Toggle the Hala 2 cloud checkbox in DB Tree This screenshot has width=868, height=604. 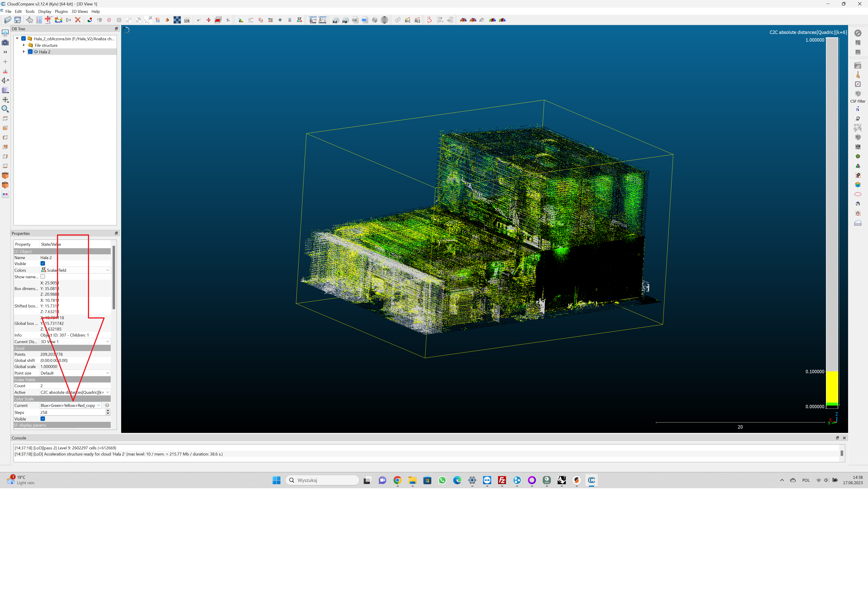30,52
